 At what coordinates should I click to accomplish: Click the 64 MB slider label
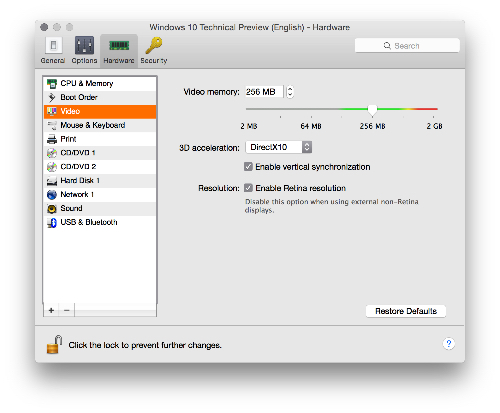click(311, 126)
